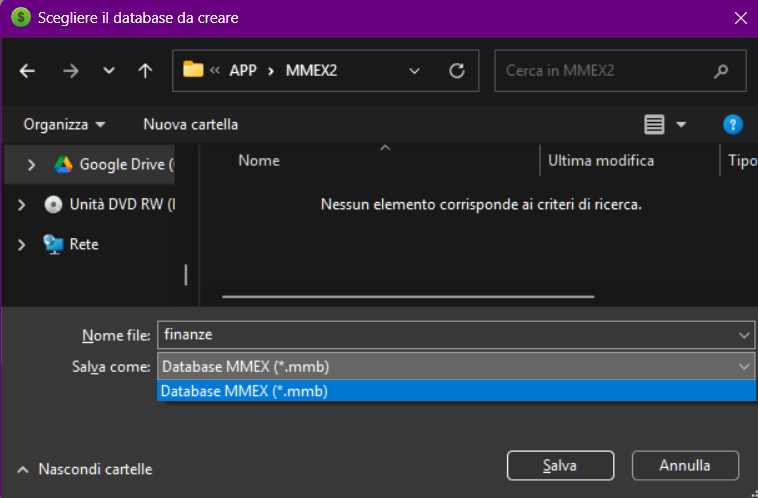
Task: Select Unità DVD RW drive
Action: 110,204
